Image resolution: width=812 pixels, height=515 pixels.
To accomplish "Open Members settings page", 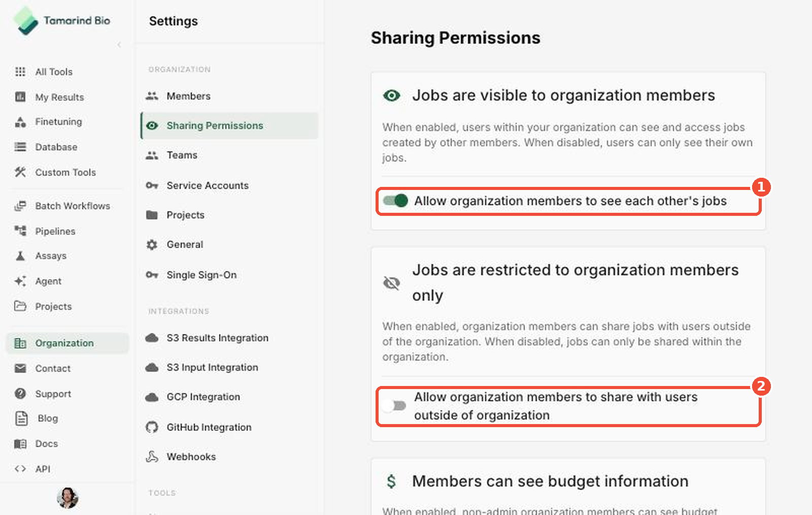I will coord(229,96).
